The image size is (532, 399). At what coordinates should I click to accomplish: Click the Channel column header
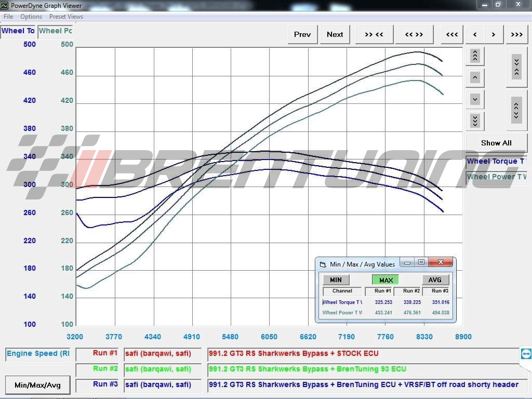point(342,291)
